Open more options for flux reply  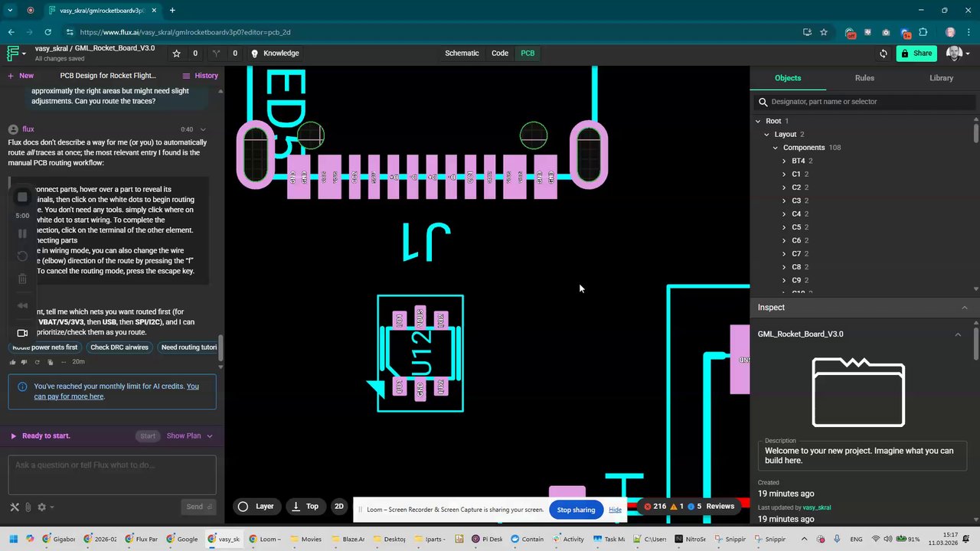pos(64,362)
